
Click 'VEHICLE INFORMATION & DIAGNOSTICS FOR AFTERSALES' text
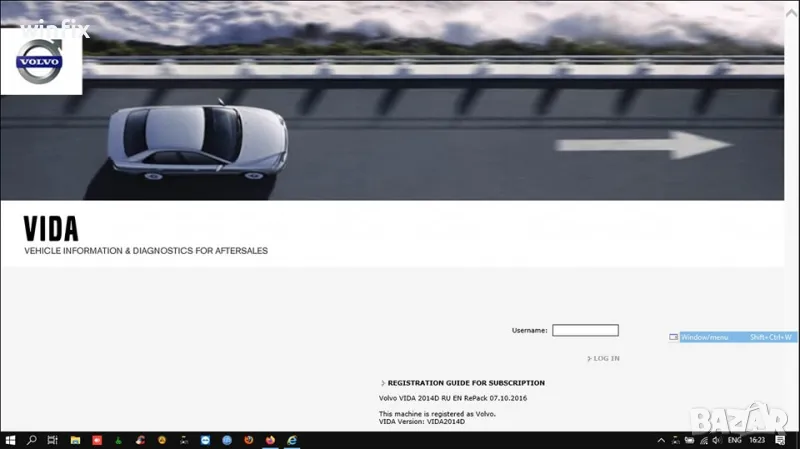146,251
